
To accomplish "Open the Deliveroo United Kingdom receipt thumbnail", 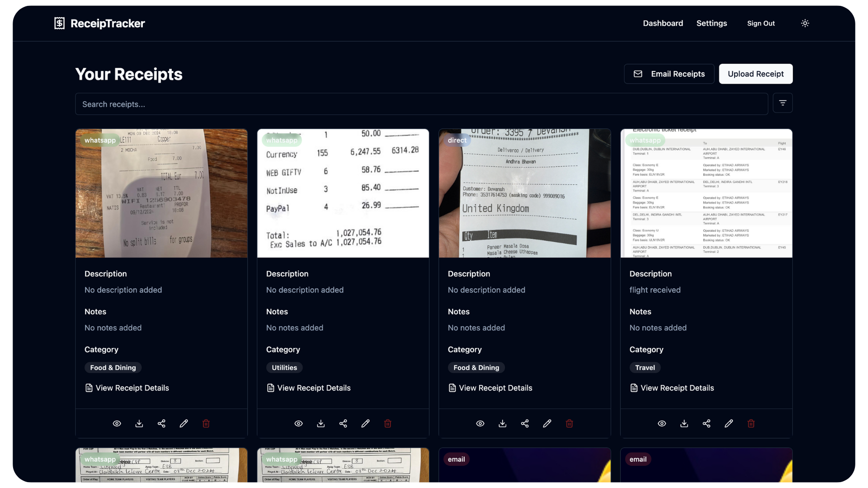I will pos(525,193).
